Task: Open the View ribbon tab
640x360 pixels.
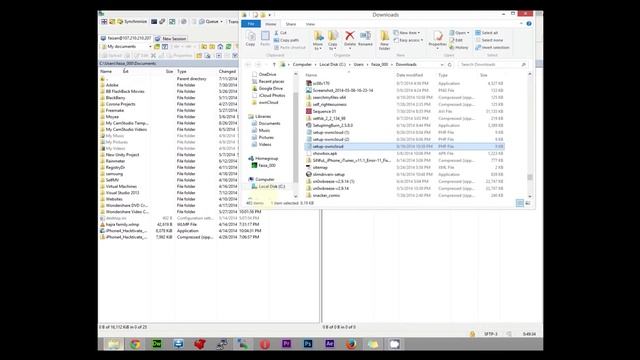Action: pyautogui.click(x=310, y=24)
